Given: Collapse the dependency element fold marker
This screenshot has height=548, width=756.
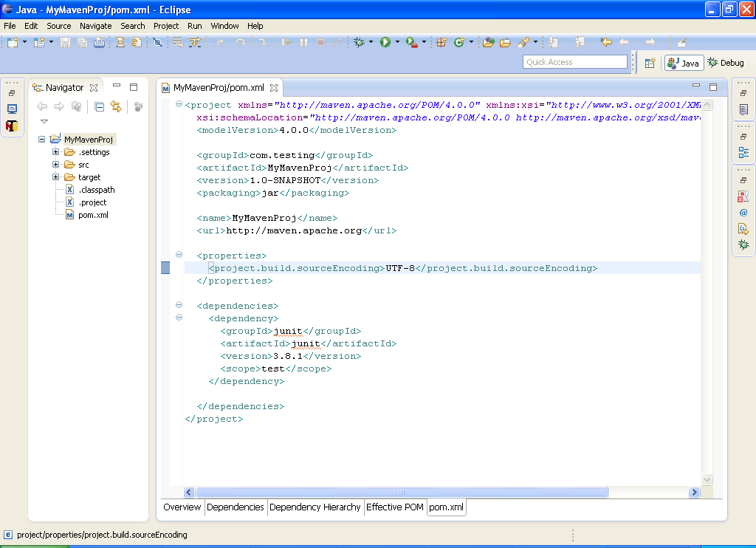Looking at the screenshot, I should (179, 318).
